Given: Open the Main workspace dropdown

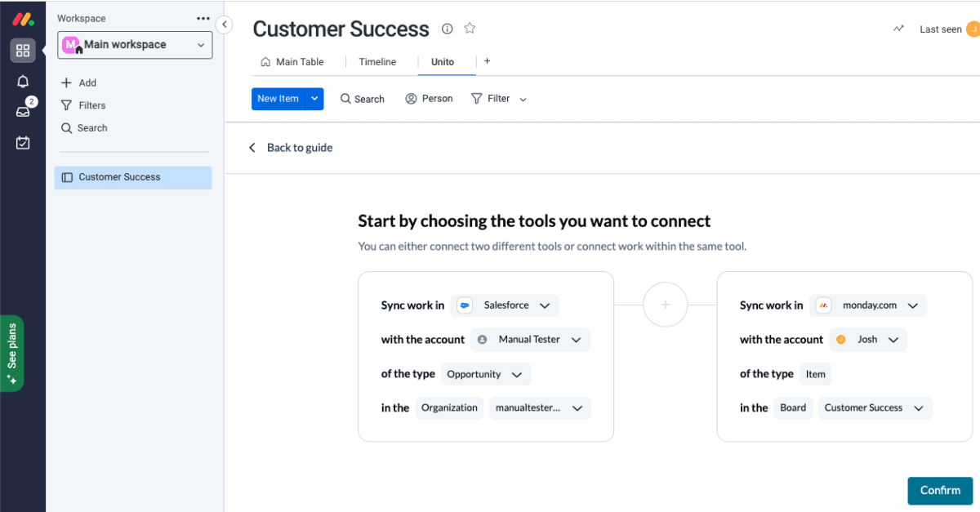Looking at the screenshot, I should [x=134, y=45].
